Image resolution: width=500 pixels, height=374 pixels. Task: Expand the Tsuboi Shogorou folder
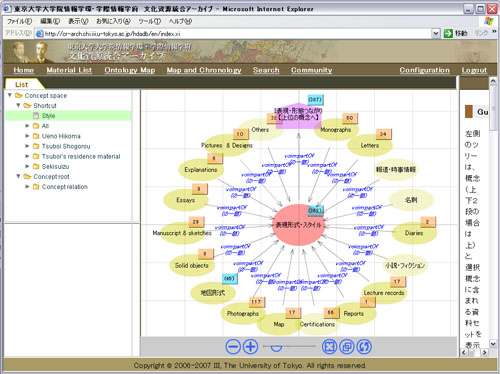click(27, 146)
